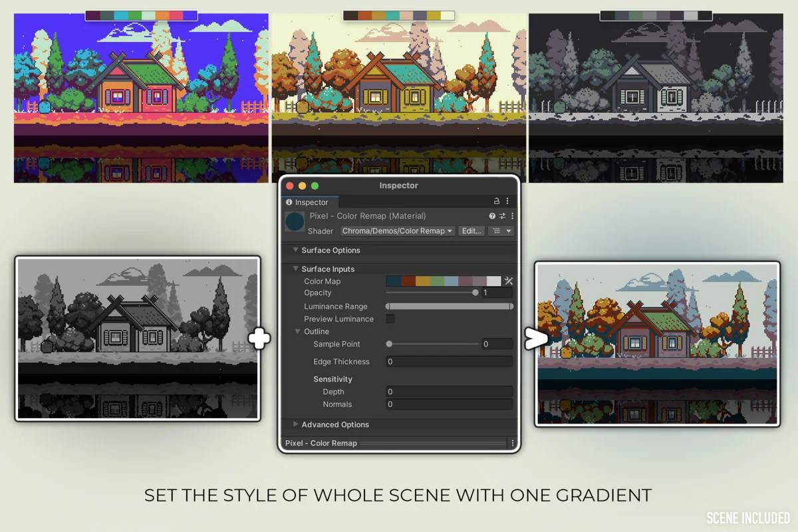The height and width of the screenshot is (532, 798).
Task: Open the material header kebab menu
Action: (x=512, y=216)
